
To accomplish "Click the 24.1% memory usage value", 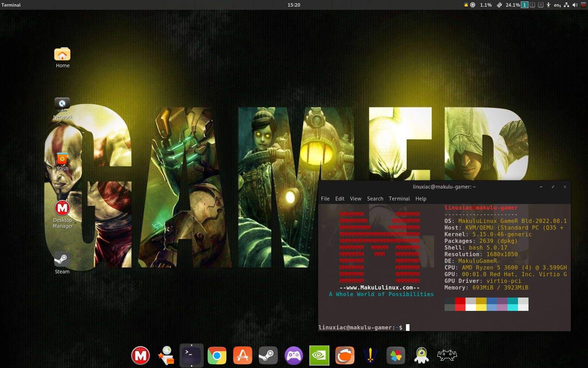I will point(512,5).
